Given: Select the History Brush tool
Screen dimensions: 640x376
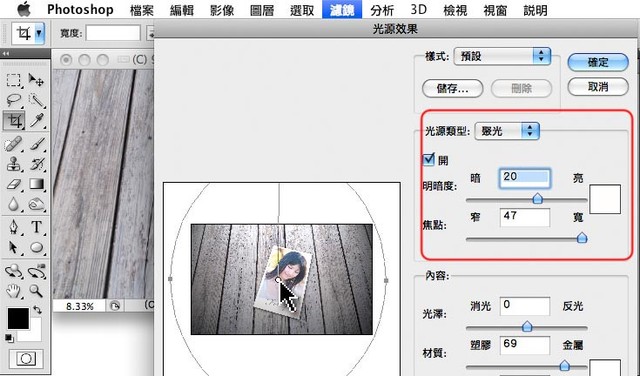Looking at the screenshot, I should coord(36,164).
